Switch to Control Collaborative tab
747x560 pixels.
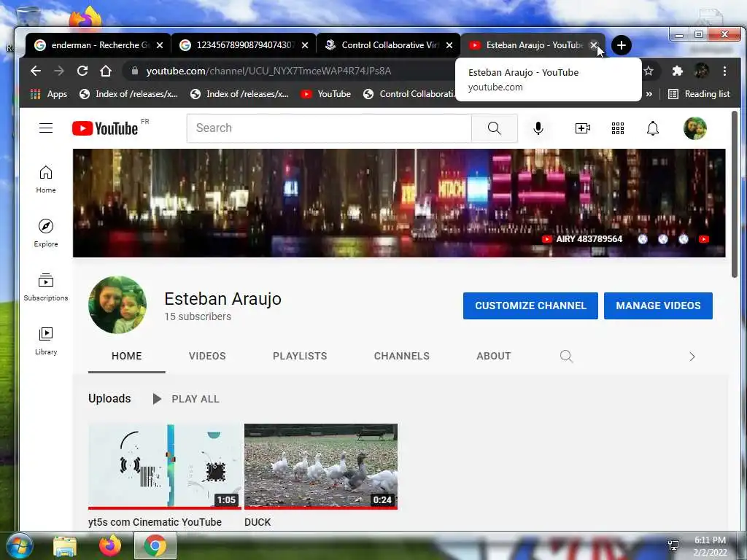388,45
